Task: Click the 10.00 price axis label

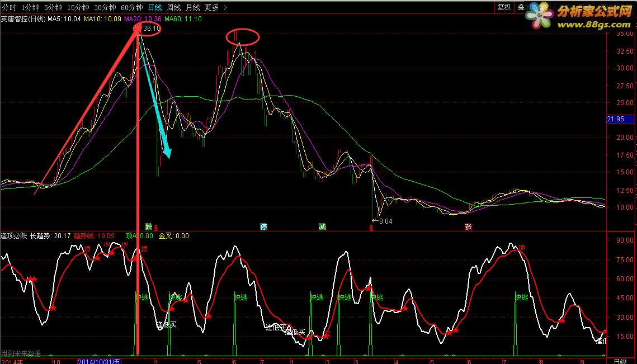Action: click(x=625, y=207)
